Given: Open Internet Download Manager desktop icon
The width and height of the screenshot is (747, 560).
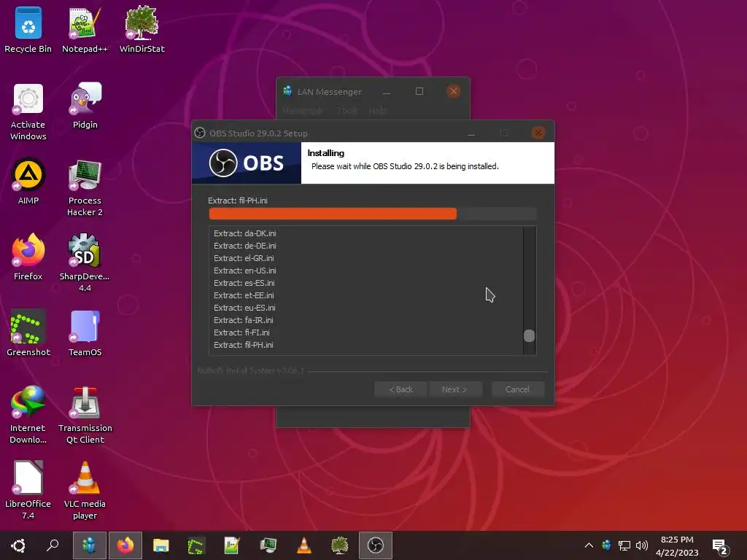Looking at the screenshot, I should 28,415.
